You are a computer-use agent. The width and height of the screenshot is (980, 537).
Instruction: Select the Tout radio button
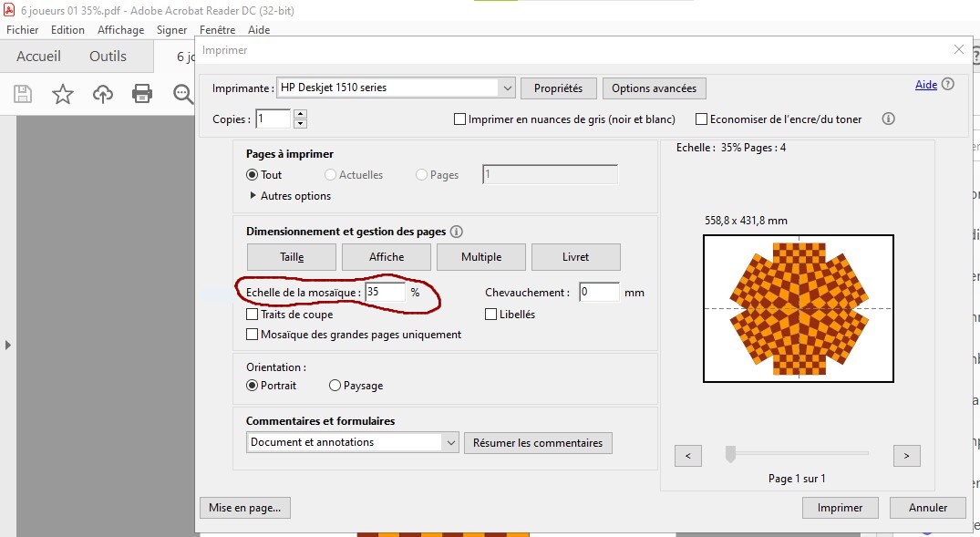pos(252,175)
